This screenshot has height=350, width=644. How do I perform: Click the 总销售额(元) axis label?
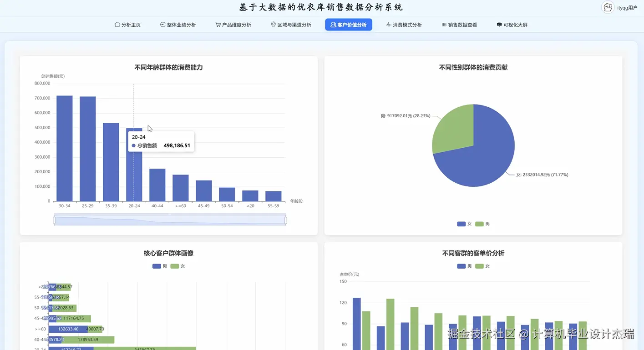pos(53,76)
